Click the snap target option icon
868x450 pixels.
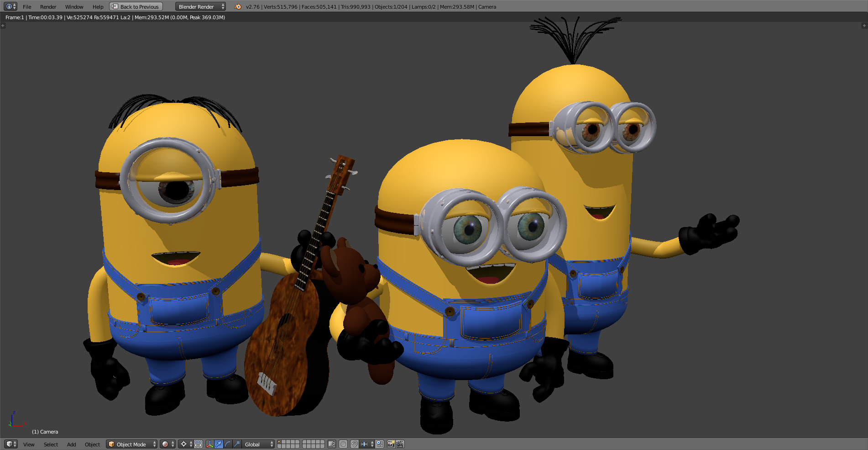380,444
